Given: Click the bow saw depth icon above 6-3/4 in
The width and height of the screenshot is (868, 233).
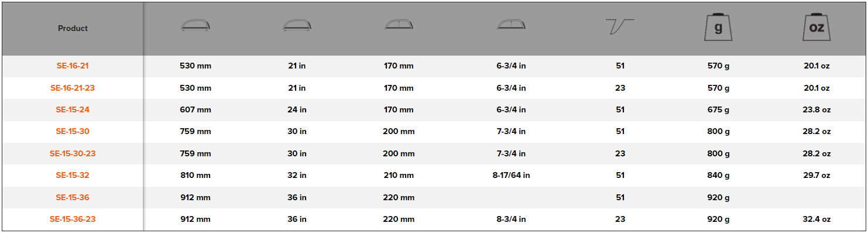Looking at the screenshot, I should point(511,25).
